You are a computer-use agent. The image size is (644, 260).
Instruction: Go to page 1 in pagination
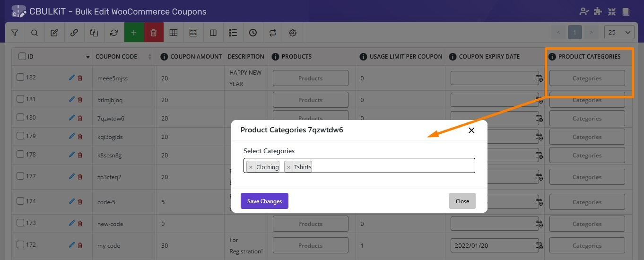tap(574, 33)
